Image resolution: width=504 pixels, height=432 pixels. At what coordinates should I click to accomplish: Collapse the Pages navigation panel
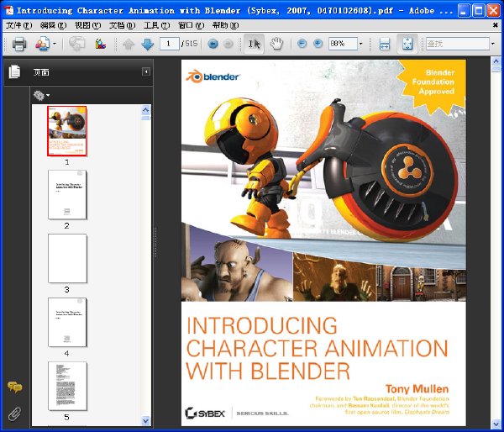coord(146,71)
